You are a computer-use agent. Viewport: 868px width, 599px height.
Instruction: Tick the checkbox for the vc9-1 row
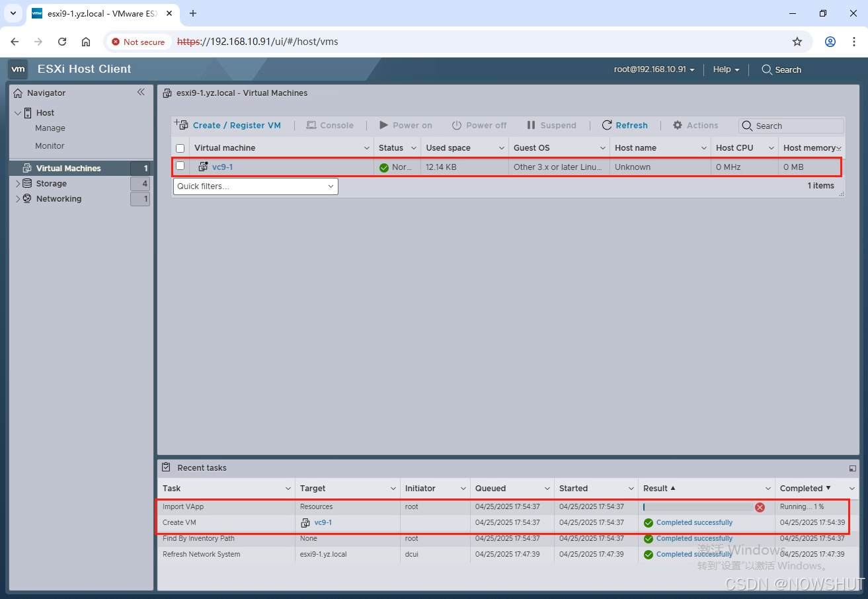click(x=180, y=166)
